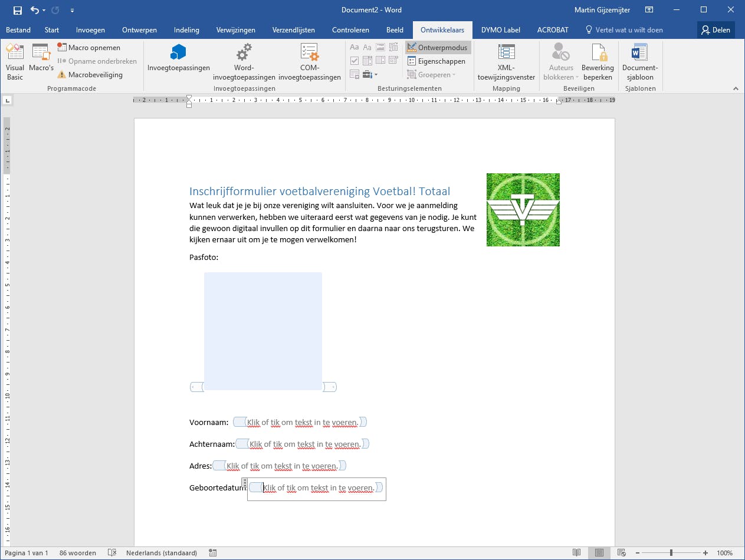745x560 pixels.
Task: Open COM-invoegtoepassingen dialog
Action: coord(309,62)
